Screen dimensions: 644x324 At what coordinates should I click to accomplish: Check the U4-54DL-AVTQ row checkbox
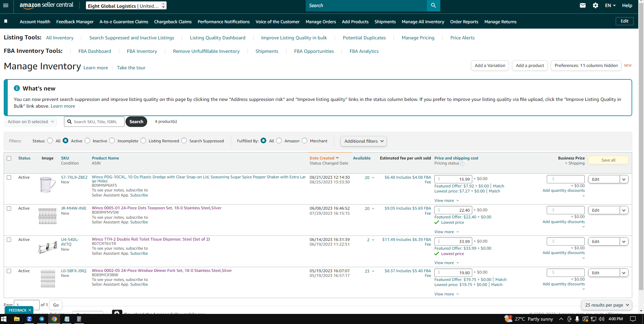click(x=9, y=240)
